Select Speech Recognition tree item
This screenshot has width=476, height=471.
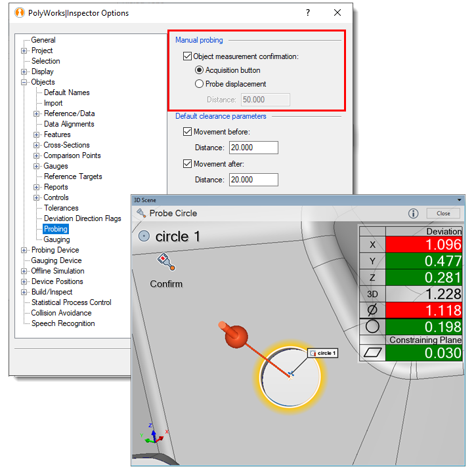[x=63, y=323]
